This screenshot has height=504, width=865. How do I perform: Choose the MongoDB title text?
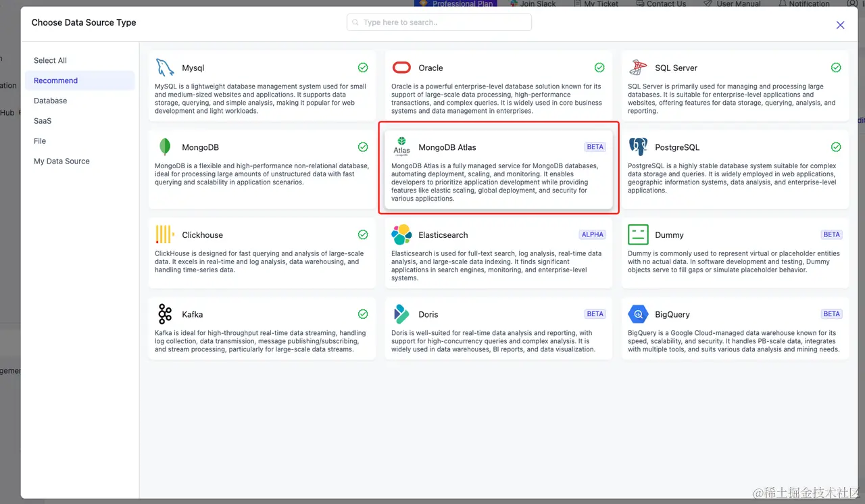[200, 147]
